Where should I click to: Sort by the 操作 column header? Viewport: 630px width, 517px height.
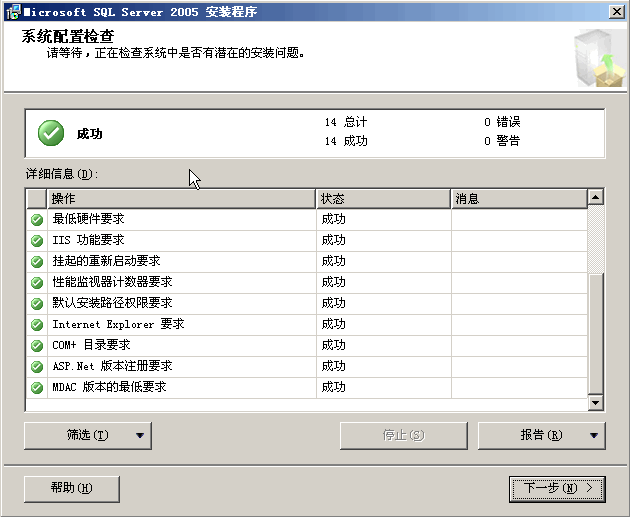tap(182, 198)
